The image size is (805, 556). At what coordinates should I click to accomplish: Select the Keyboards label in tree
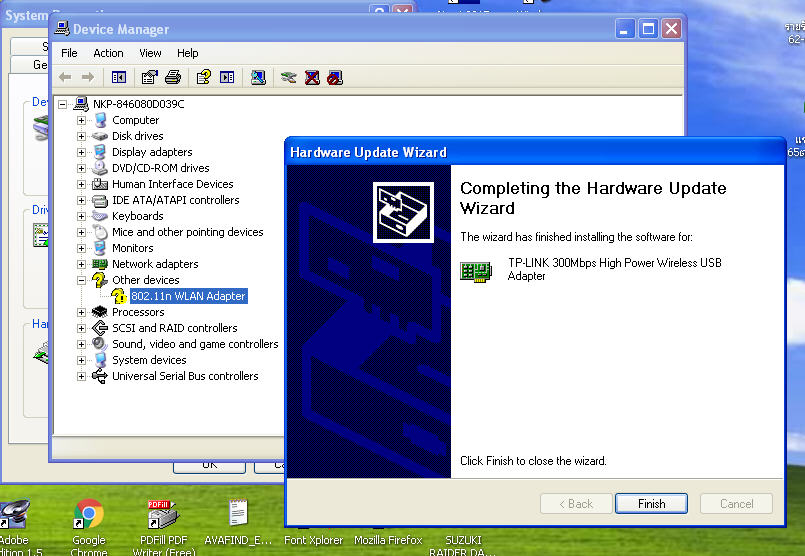point(138,216)
